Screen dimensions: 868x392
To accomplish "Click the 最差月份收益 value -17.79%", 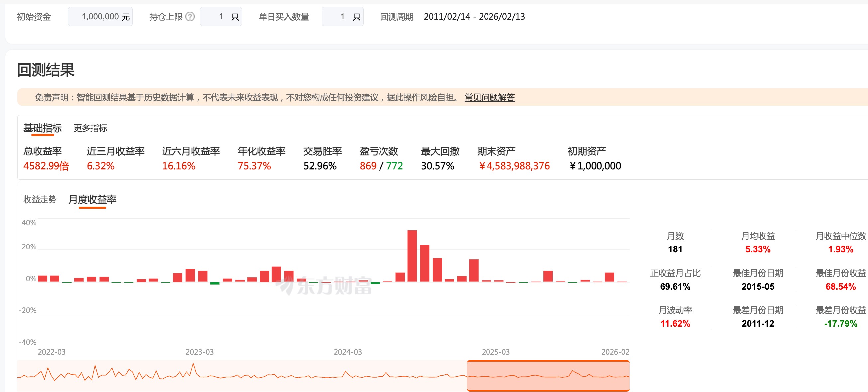I will point(840,324).
